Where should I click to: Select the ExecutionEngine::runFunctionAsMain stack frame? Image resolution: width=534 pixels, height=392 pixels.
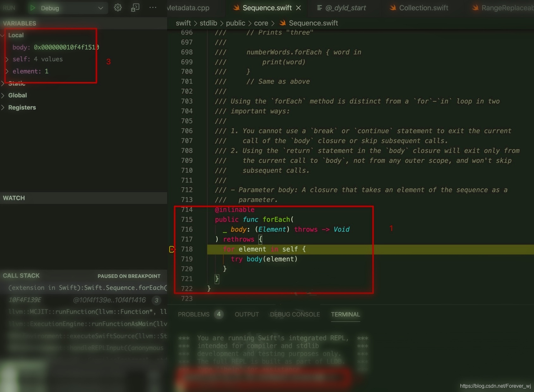coord(83,324)
